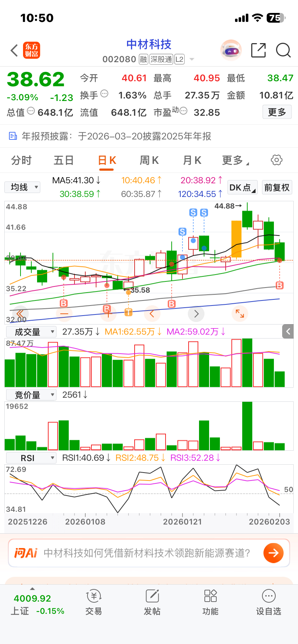Tap the 10:40.46 moving average value

tap(141, 180)
